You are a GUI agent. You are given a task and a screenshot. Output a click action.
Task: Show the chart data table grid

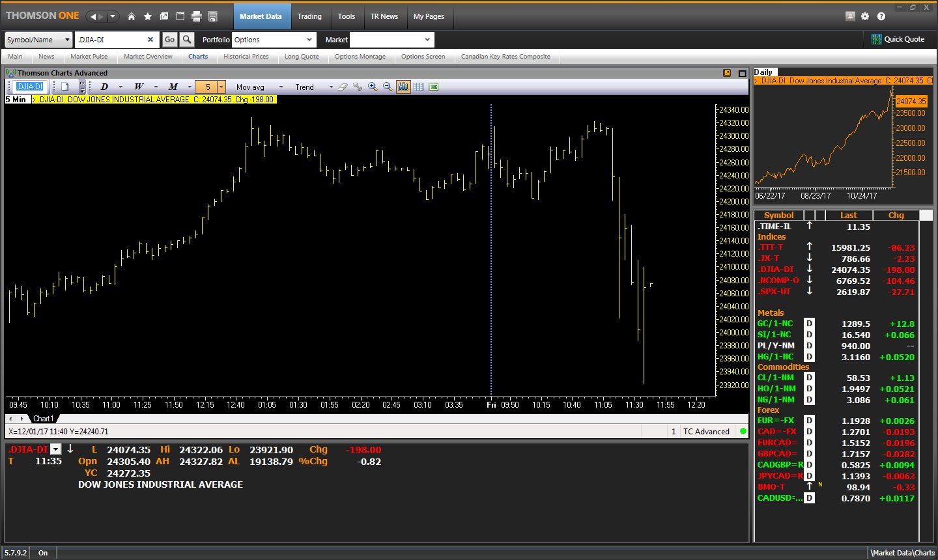[418, 87]
